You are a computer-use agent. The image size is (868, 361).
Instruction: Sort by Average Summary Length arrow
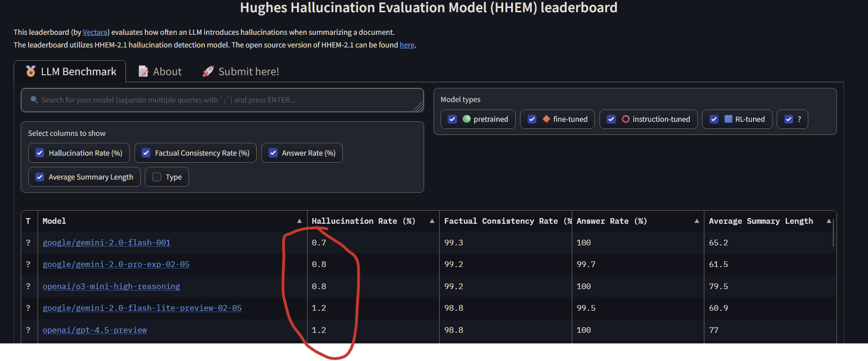829,221
